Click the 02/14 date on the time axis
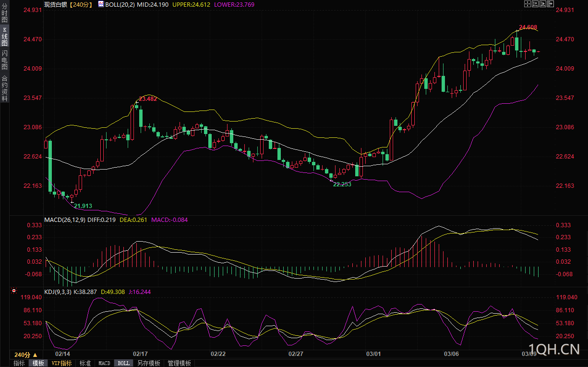Viewport: 588px width, 367px height. pos(62,354)
